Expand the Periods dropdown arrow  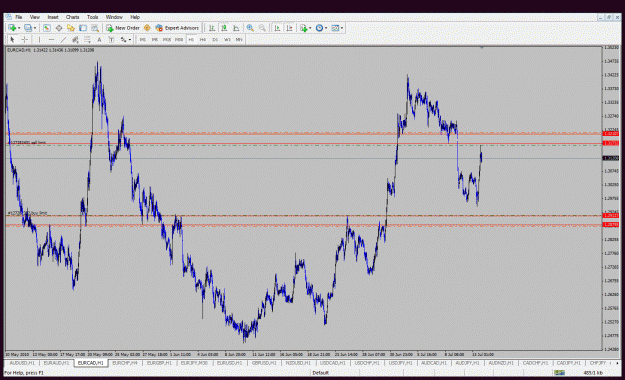326,28
